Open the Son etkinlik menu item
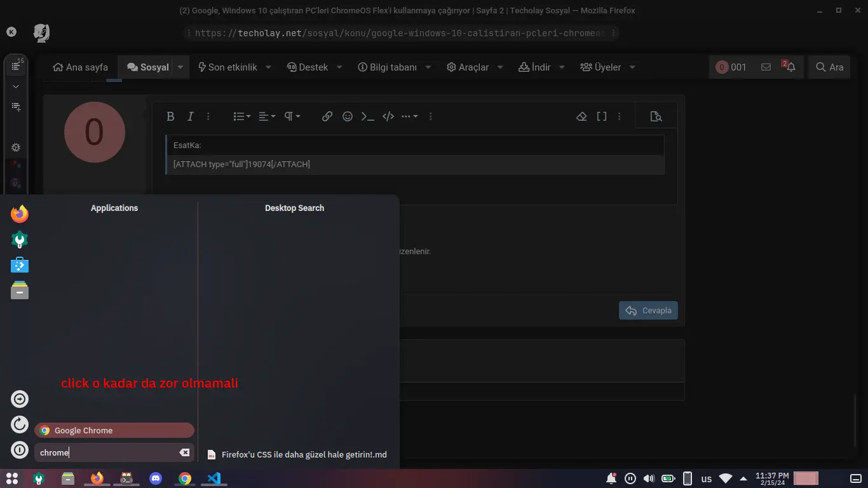 [x=227, y=67]
